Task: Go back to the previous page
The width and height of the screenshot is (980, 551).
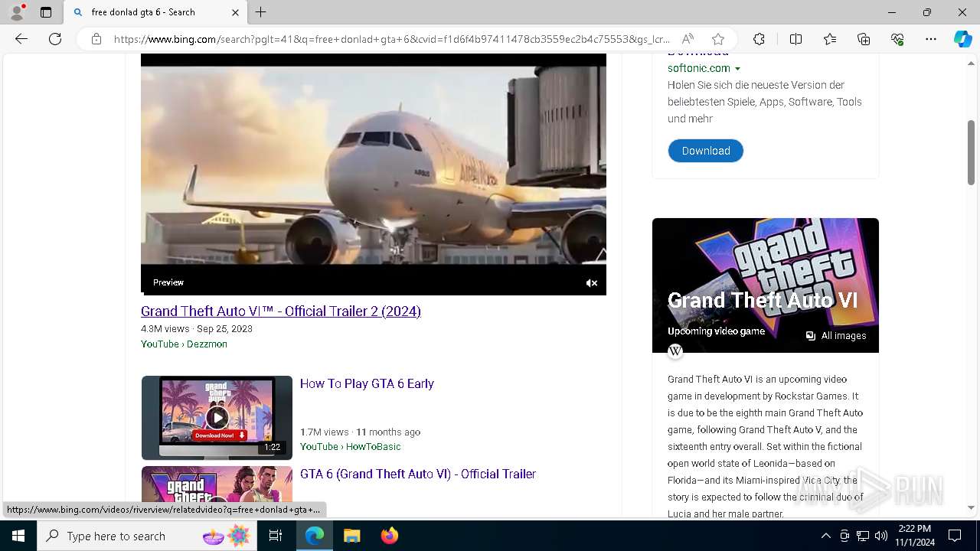Action: [21, 39]
